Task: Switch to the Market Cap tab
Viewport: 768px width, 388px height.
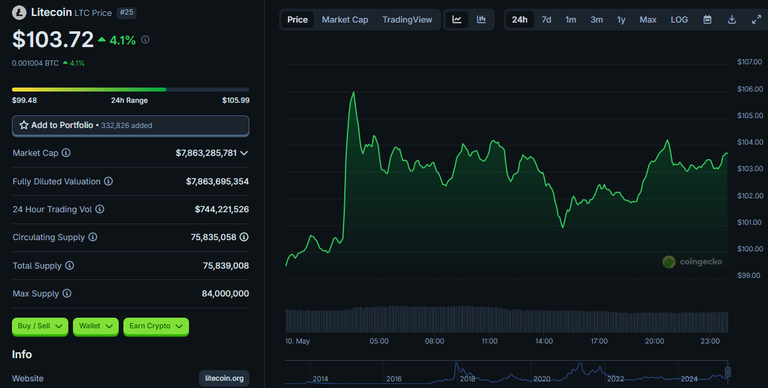Action: tap(344, 20)
